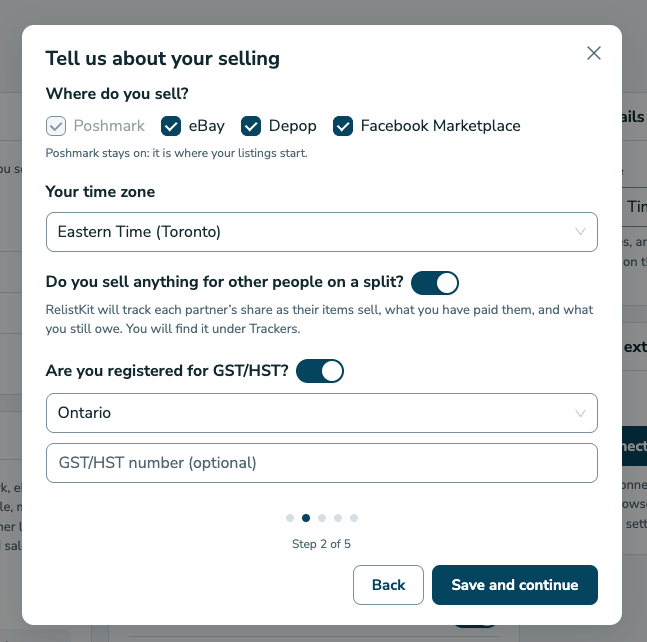Click the province dropdown chevron
647x642 pixels.
[580, 413]
